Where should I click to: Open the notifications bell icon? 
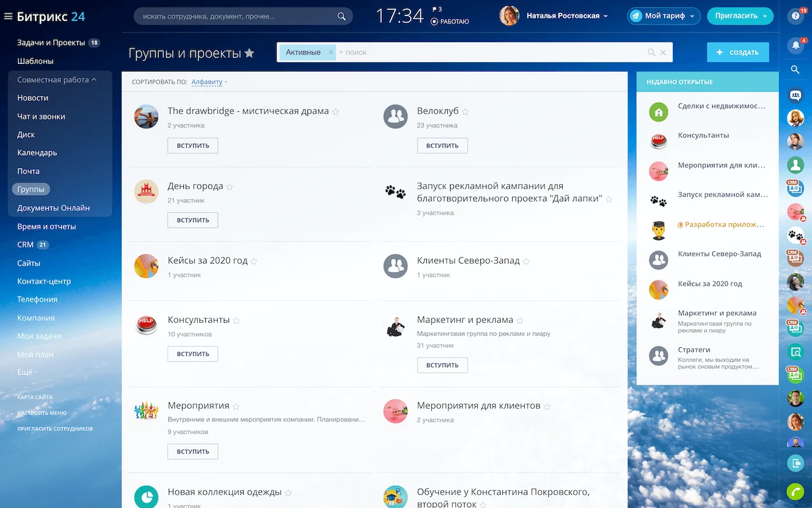point(796,45)
